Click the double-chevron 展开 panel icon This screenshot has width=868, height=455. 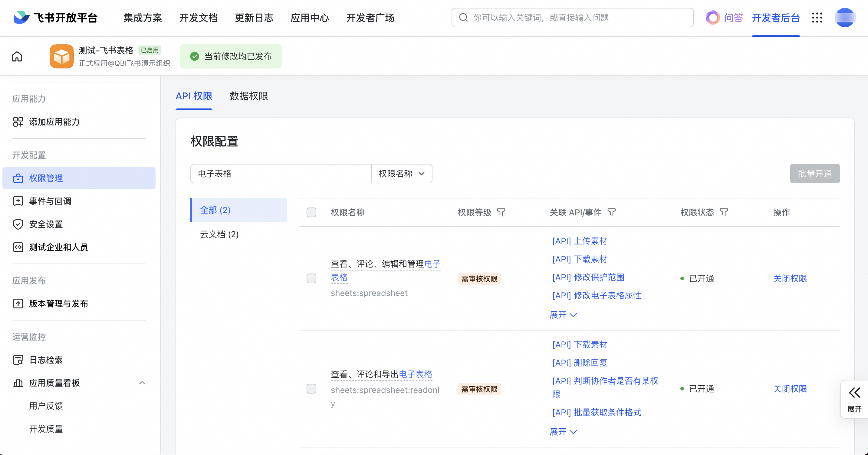(x=854, y=393)
